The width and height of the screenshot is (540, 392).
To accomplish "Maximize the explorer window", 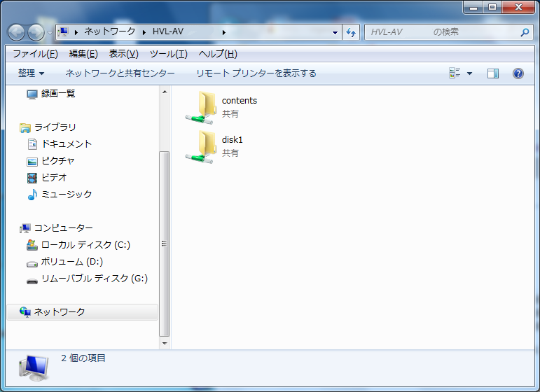I will tap(492, 7).
